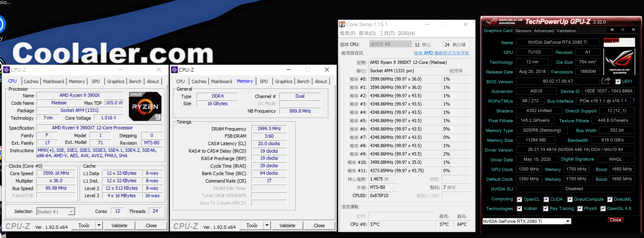Open SPD tab in Memory CPU-Z window
The width and height of the screenshot is (644, 238).
tap(264, 81)
